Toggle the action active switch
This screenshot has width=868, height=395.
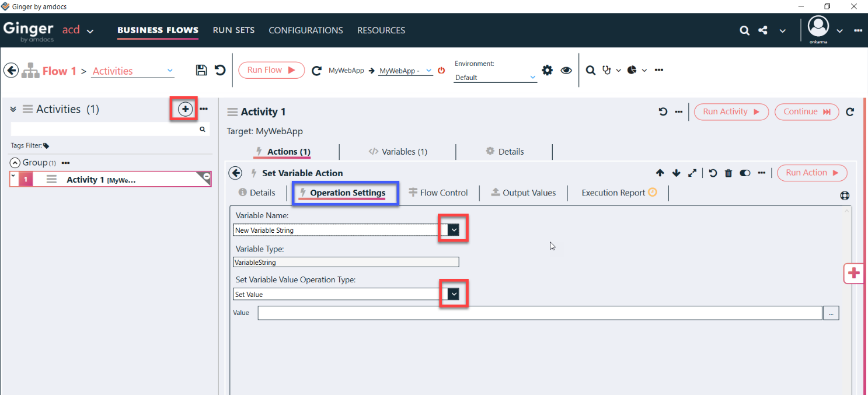(745, 173)
